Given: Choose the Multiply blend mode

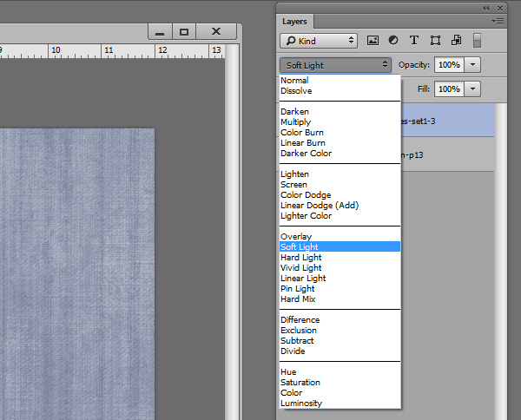Looking at the screenshot, I should pos(295,122).
